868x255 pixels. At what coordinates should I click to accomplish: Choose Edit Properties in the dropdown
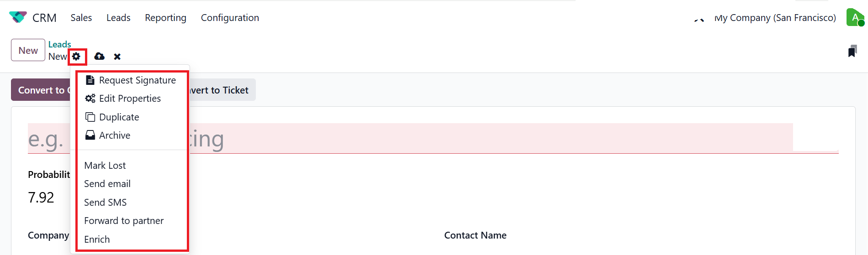click(130, 99)
